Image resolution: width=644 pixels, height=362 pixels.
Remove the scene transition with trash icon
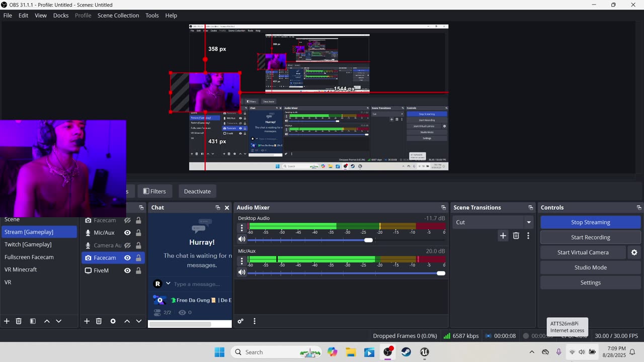point(516,235)
